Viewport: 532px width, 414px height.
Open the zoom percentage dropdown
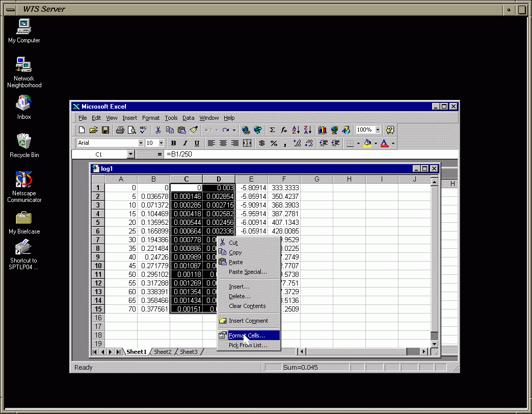coord(378,130)
